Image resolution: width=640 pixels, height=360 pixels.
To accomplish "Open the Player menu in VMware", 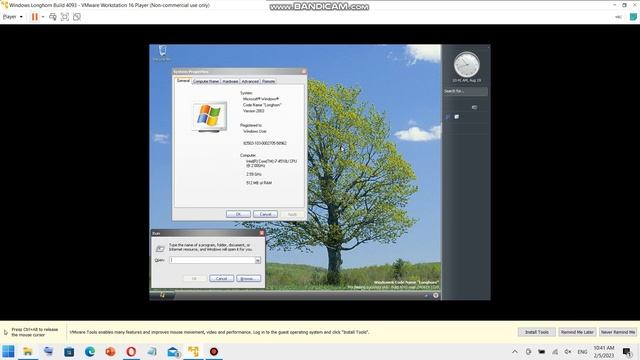I will [x=12, y=17].
